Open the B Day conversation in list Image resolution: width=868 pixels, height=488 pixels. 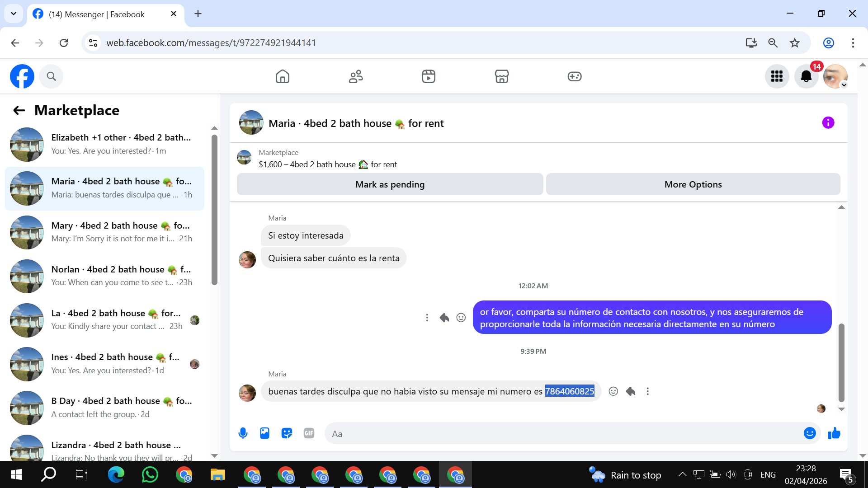[x=105, y=408]
